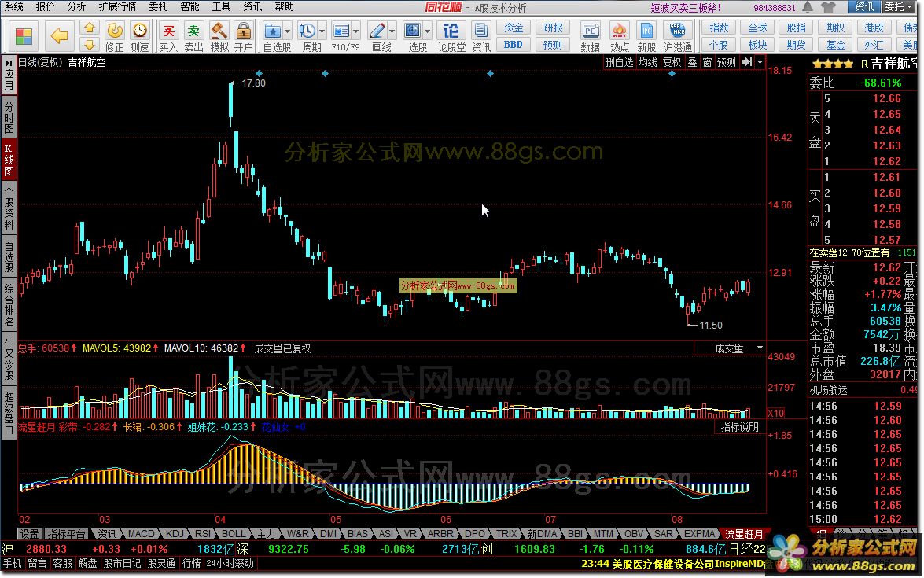The height and width of the screenshot is (578, 924).
Task: Open the 开户 padlock account icon
Action: (243, 36)
